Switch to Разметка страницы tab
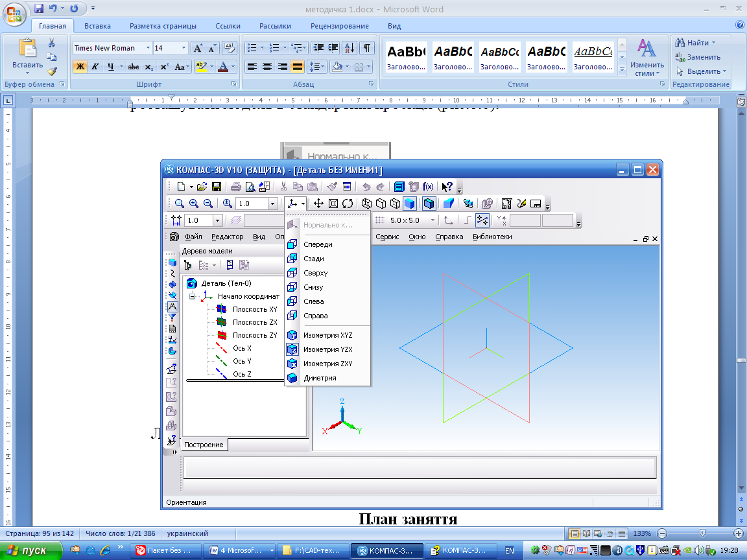Screen dimensions: 747x560 [x=163, y=26]
